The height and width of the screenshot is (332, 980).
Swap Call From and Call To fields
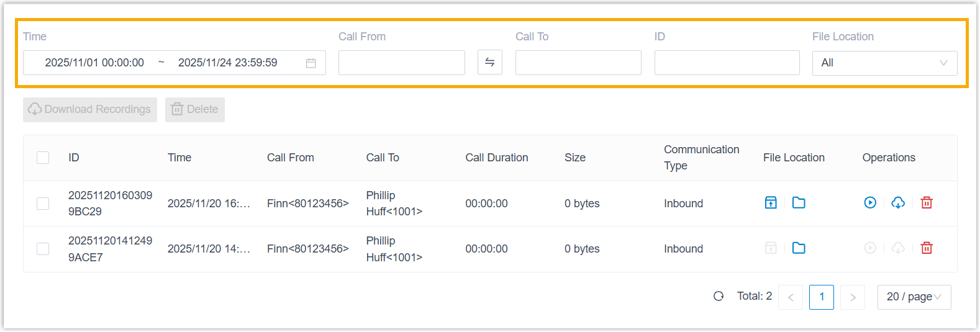point(490,63)
